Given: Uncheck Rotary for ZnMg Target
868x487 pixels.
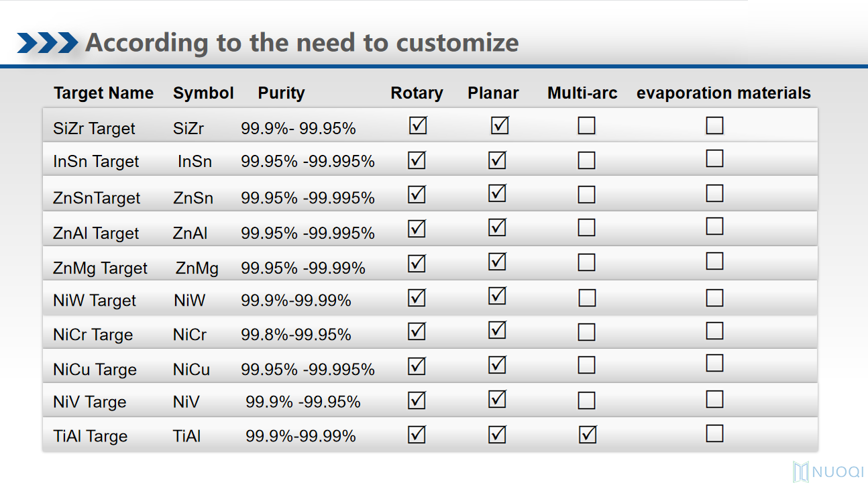Looking at the screenshot, I should [417, 263].
